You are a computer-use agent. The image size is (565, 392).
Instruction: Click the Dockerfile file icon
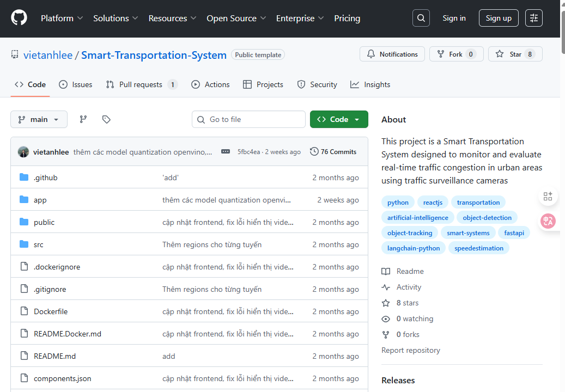[24, 311]
